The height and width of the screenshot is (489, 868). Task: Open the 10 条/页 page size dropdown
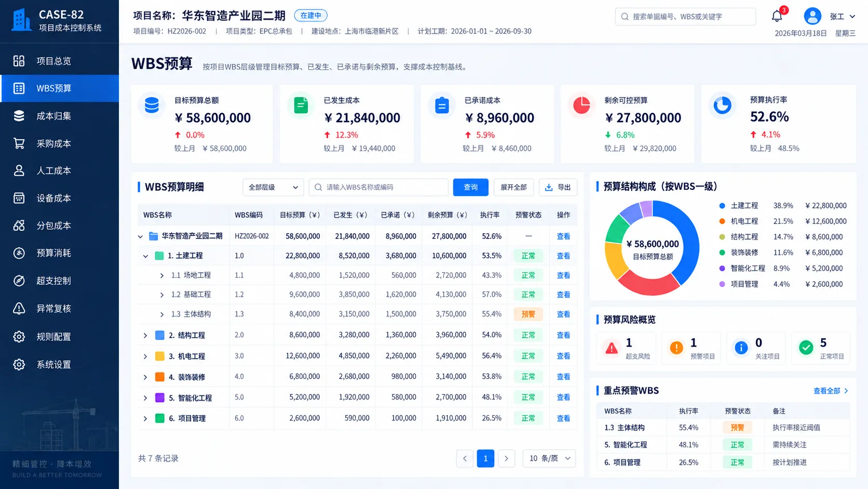tap(549, 458)
